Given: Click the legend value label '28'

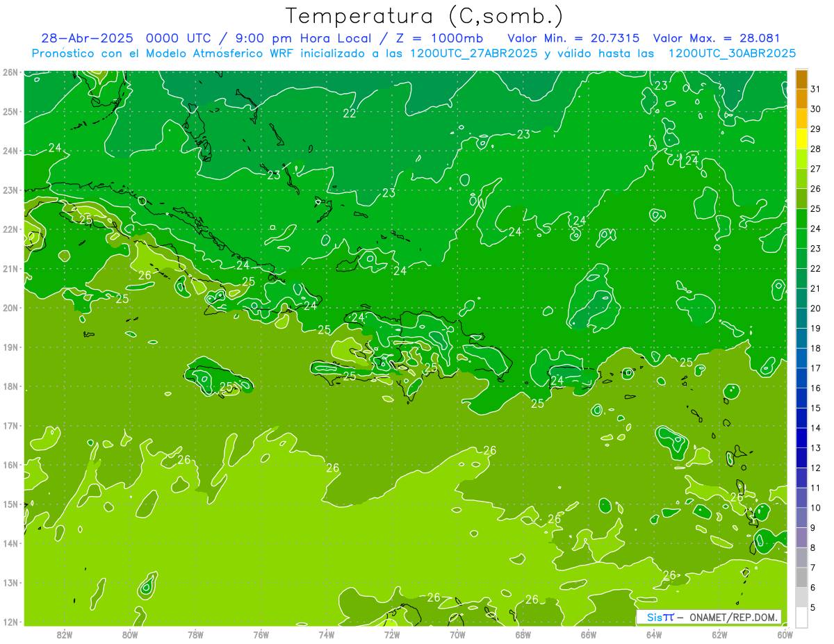Looking at the screenshot, I should click(815, 149).
